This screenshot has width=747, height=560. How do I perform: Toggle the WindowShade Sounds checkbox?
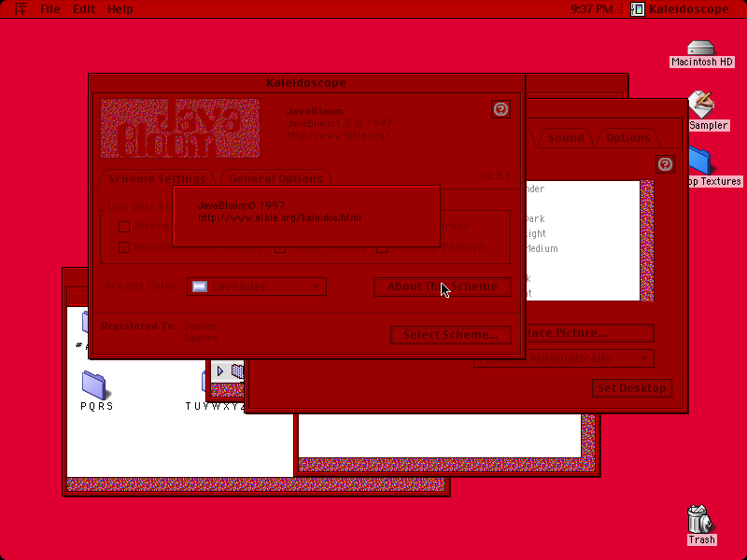click(x=124, y=247)
